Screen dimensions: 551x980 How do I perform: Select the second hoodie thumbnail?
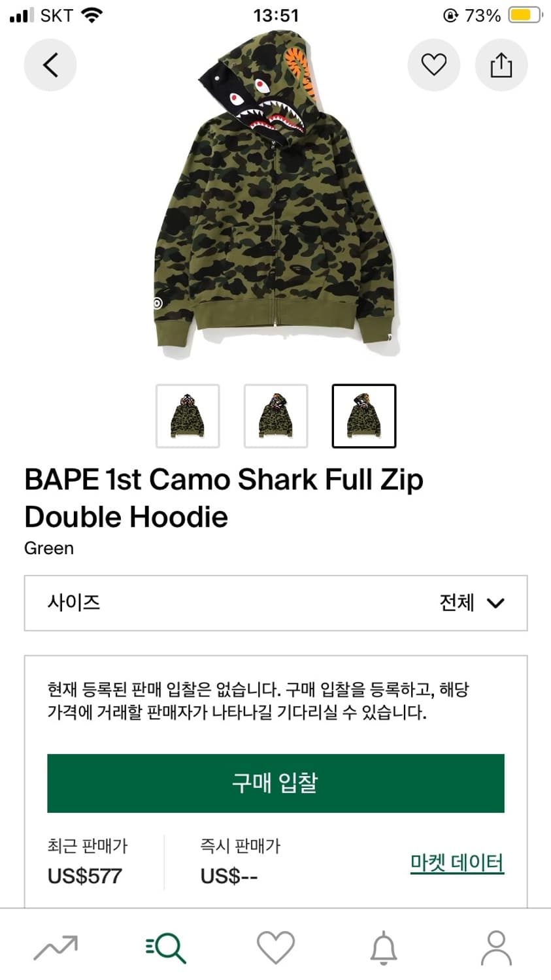276,416
